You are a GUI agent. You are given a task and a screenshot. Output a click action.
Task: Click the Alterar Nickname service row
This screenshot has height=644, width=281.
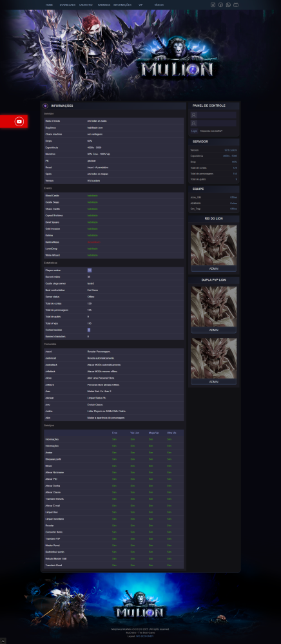114,472
